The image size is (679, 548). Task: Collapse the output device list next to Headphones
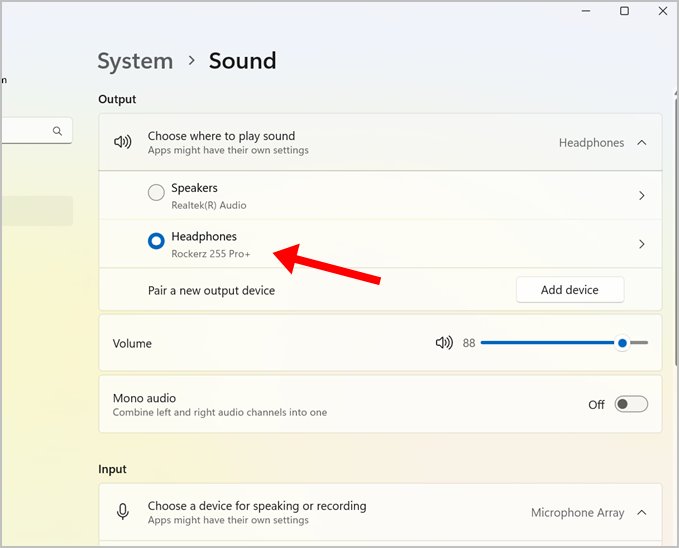[642, 143]
